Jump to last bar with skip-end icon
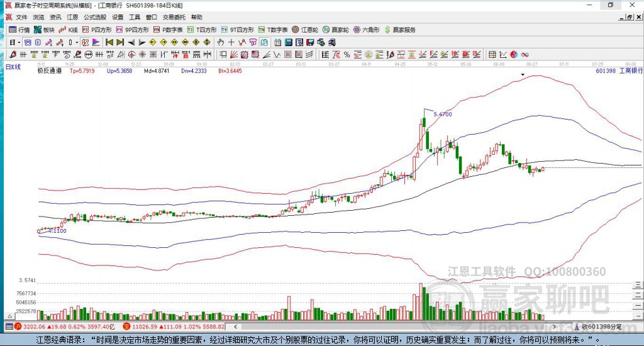The width and height of the screenshot is (644, 346). pos(120,42)
